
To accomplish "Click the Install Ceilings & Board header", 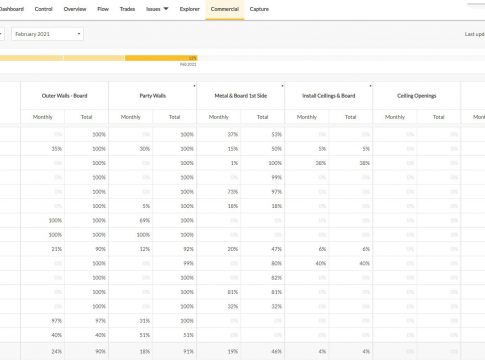I will (x=329, y=96).
